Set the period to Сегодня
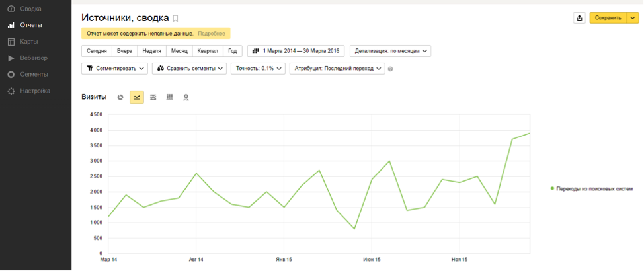 pyautogui.click(x=97, y=51)
